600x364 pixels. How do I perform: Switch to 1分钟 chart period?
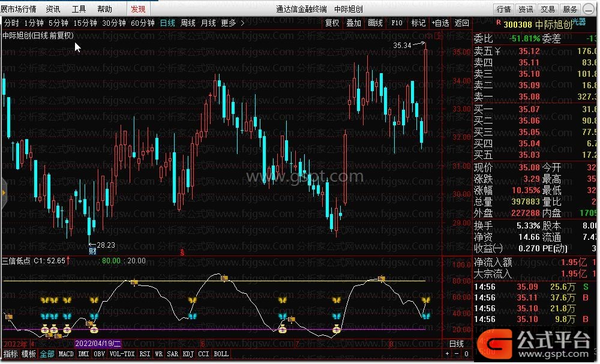tap(34, 23)
